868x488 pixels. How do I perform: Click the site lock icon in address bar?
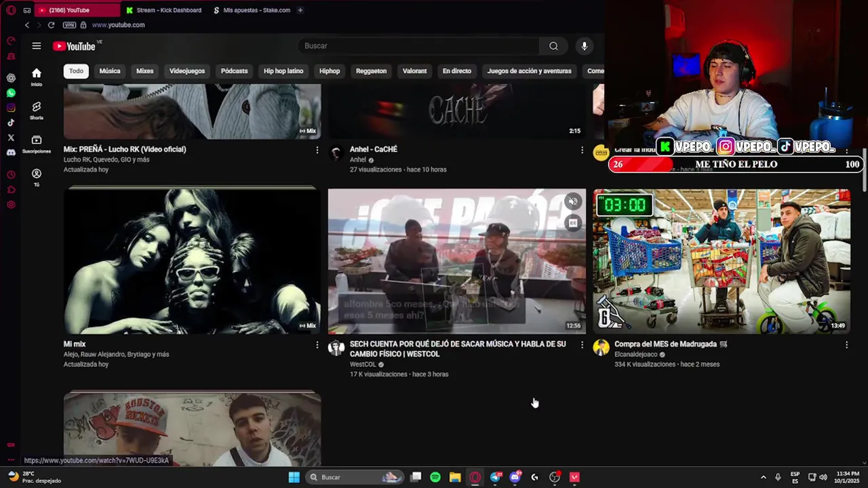[83, 25]
